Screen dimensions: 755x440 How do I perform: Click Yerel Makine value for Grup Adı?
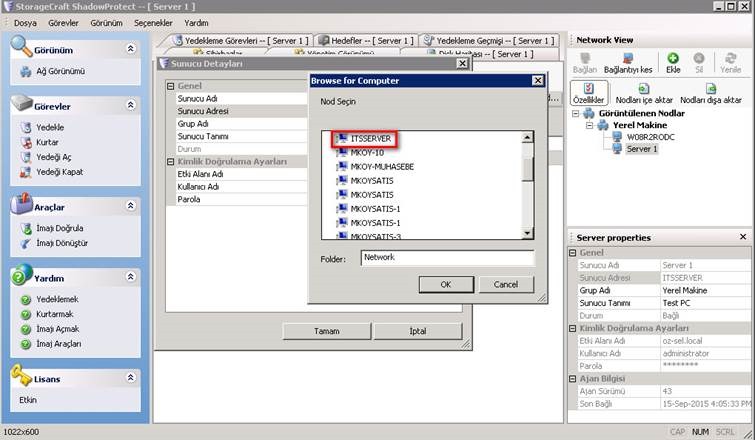(684, 291)
